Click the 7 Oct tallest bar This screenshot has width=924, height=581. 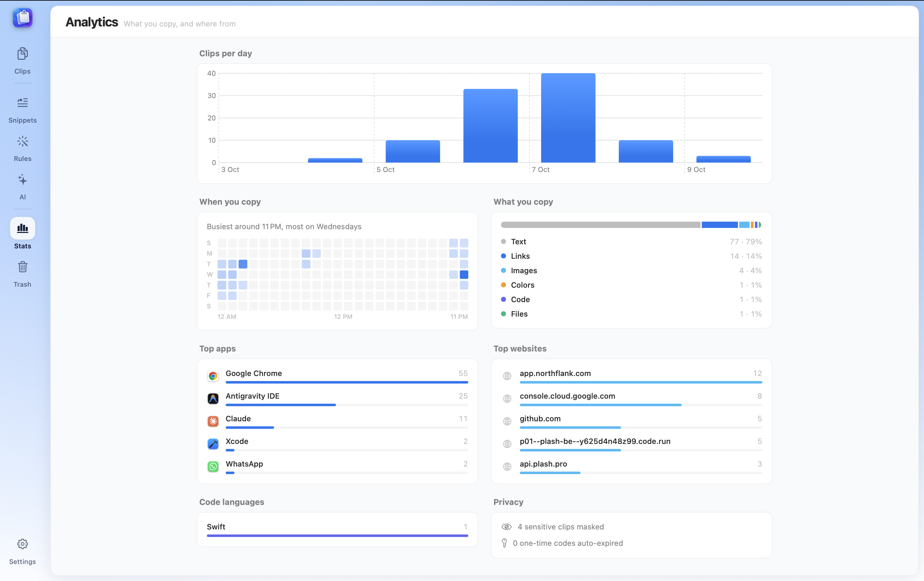[568, 118]
